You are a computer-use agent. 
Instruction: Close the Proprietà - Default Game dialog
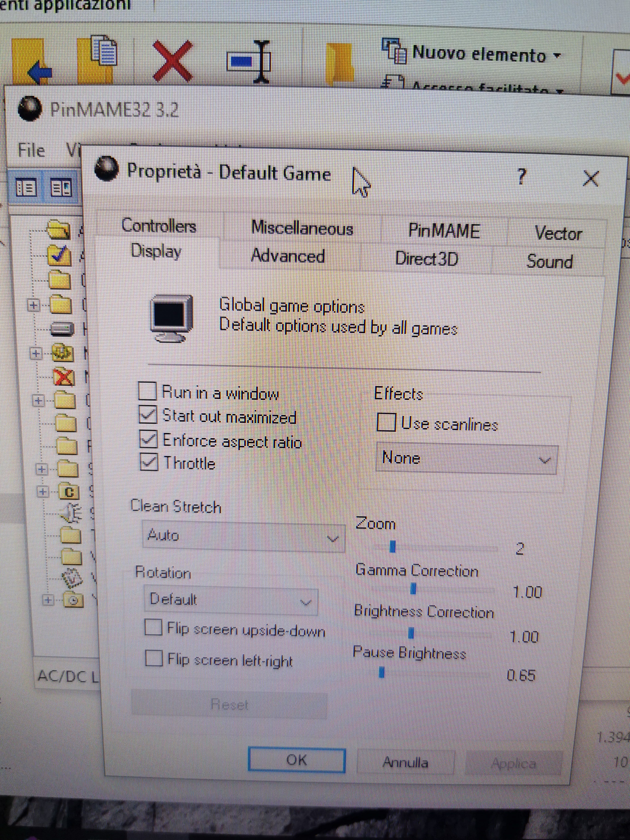coord(590,178)
